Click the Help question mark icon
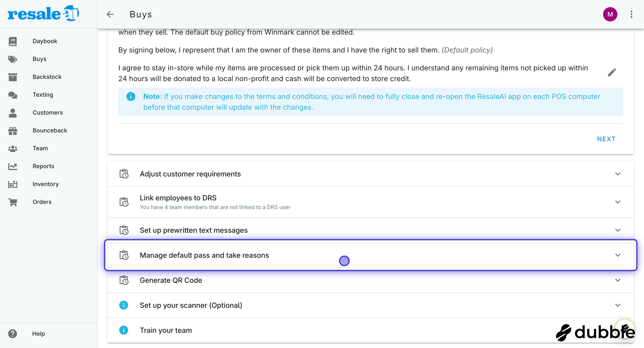 click(x=13, y=333)
